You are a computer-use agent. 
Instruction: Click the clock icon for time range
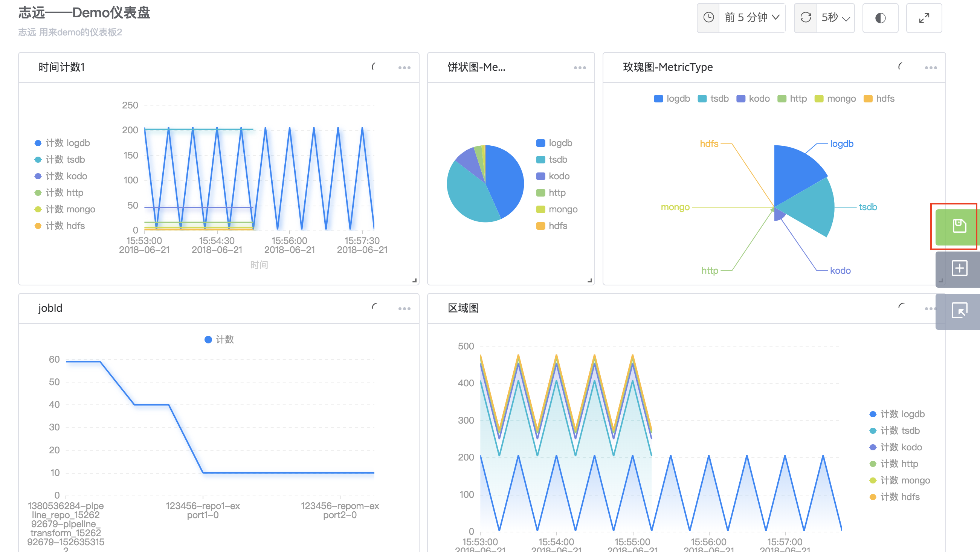[708, 17]
